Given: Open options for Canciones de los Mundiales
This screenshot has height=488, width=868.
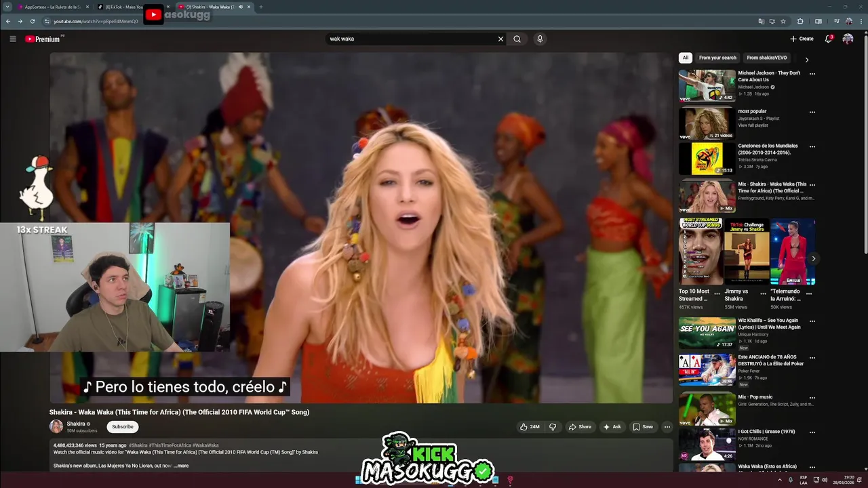Looking at the screenshot, I should click(x=812, y=146).
